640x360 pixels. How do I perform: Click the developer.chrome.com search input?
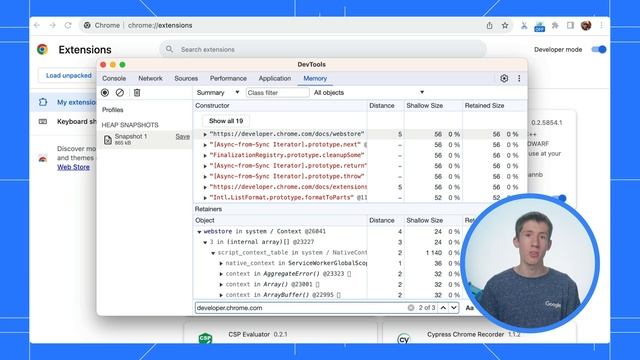tap(300, 308)
